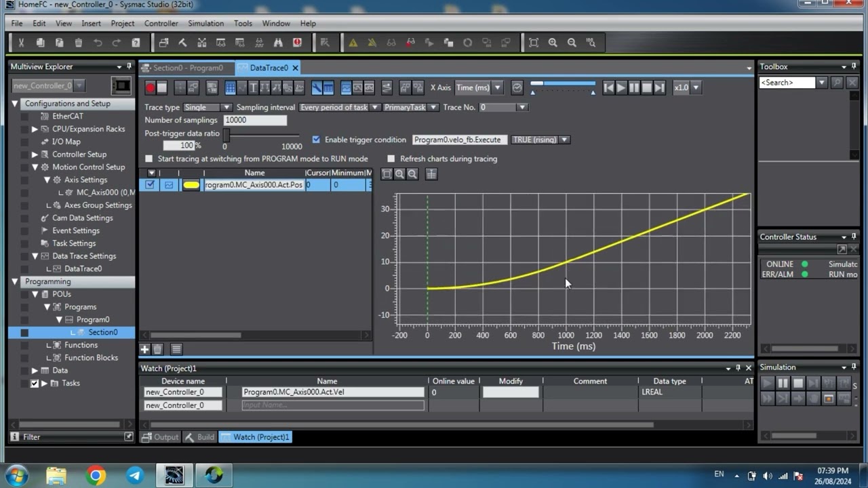Click the Zoom Out magnifier in main toolbar

pos(572,43)
